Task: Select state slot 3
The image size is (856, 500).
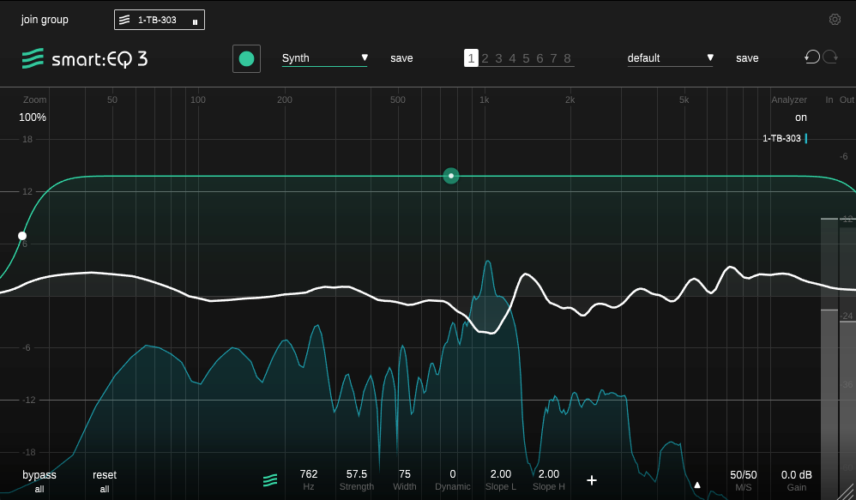Action: (x=498, y=58)
